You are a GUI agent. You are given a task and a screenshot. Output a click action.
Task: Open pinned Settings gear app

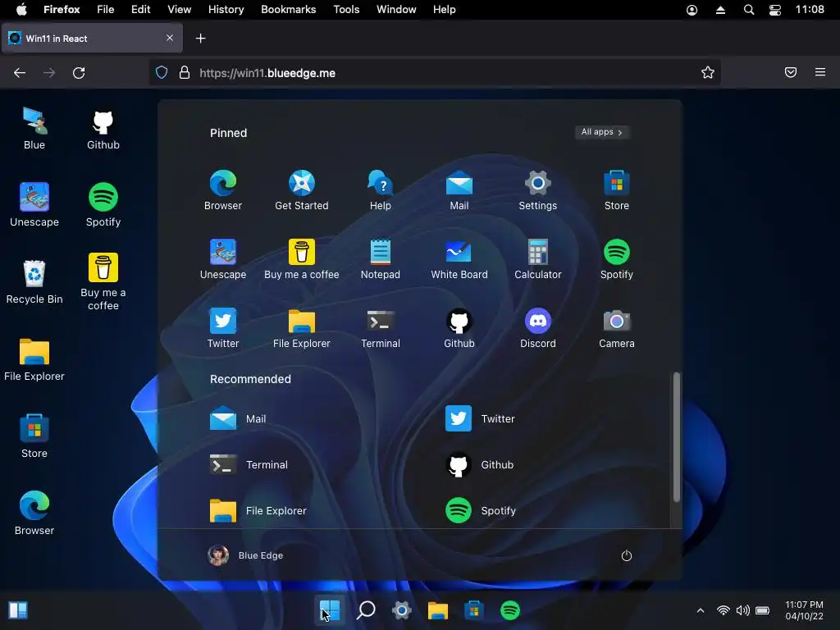click(538, 190)
